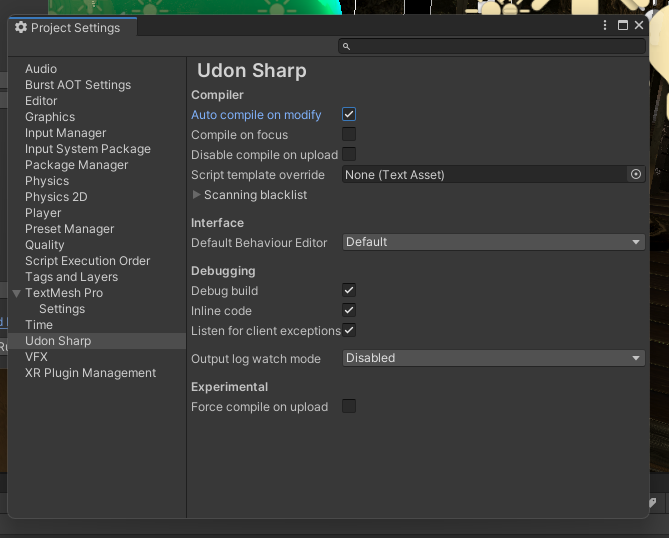Click the Force compile on upload label
This screenshot has width=669, height=538.
[x=259, y=407]
